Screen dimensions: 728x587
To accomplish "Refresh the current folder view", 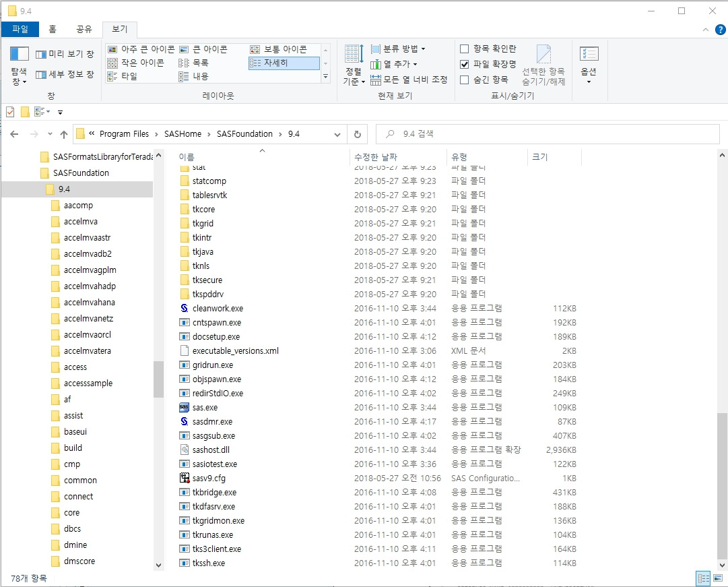I will coord(358,134).
